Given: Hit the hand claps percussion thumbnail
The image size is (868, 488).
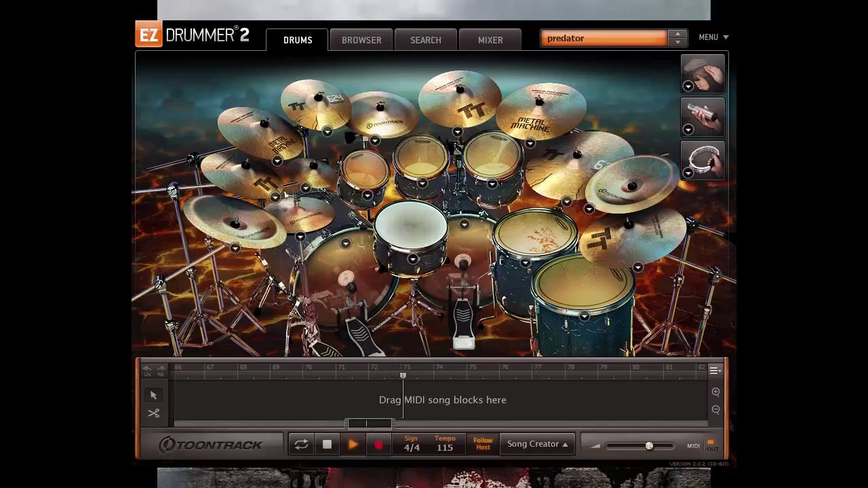Looking at the screenshot, I should coord(703,73).
